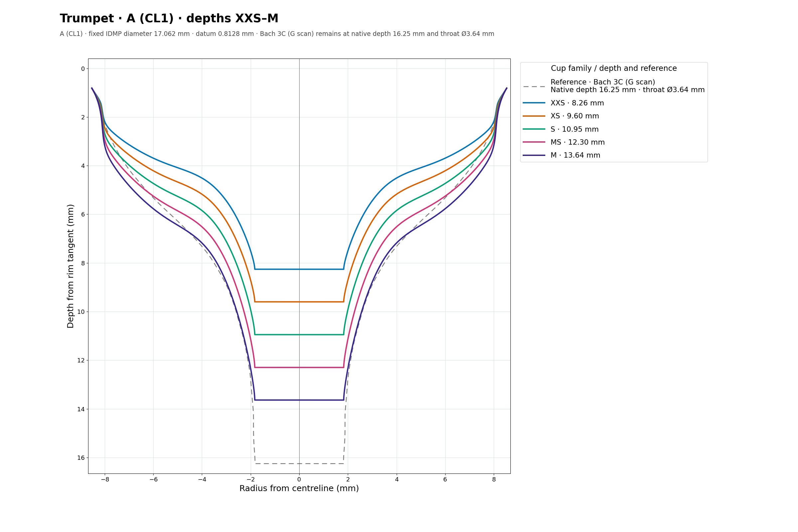Click the orange XS legend line swatch

[534, 116]
